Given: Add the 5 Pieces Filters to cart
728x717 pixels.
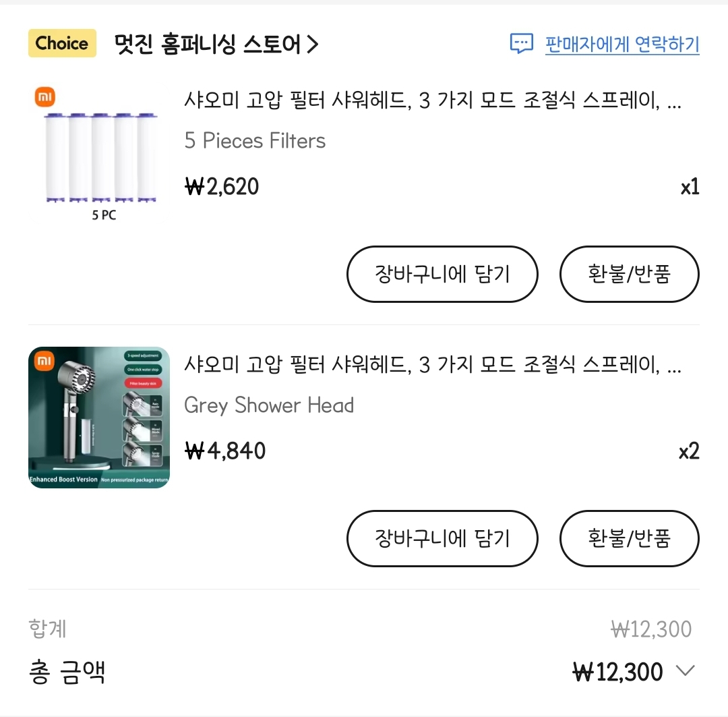Looking at the screenshot, I should coord(442,275).
